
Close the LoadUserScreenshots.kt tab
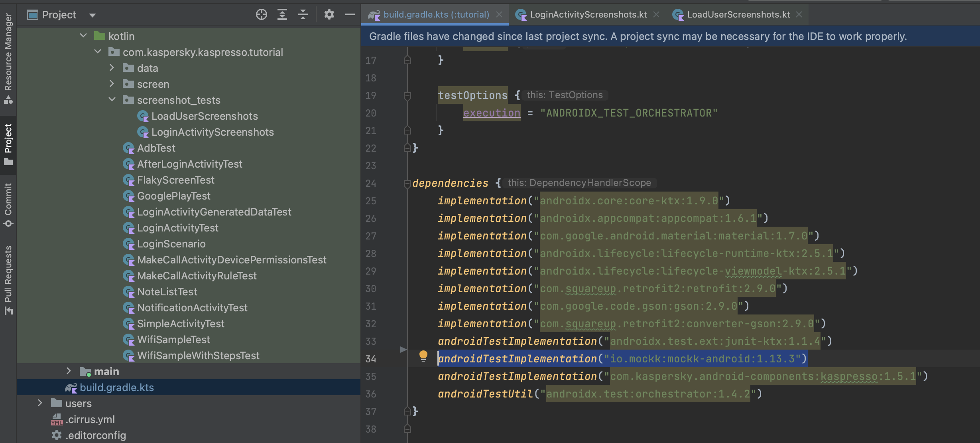[x=799, y=15]
